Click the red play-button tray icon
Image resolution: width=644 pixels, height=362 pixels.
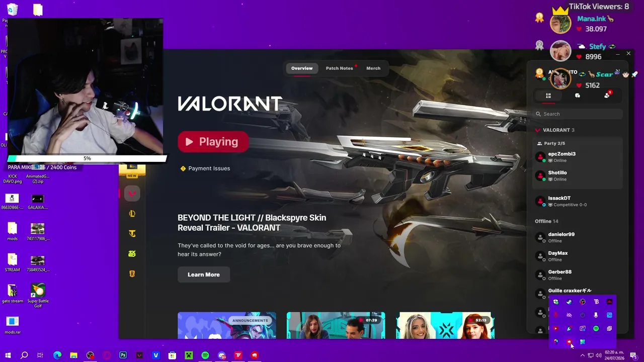click(x=555, y=328)
